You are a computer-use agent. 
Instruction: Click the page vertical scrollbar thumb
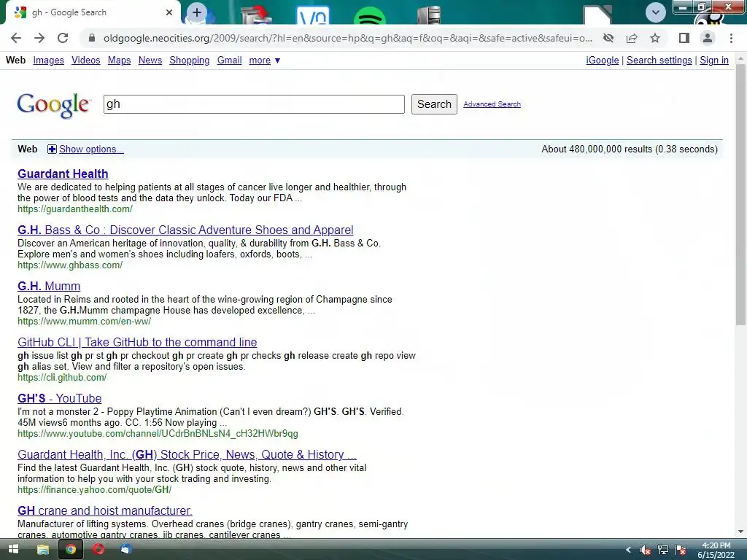pos(740,195)
